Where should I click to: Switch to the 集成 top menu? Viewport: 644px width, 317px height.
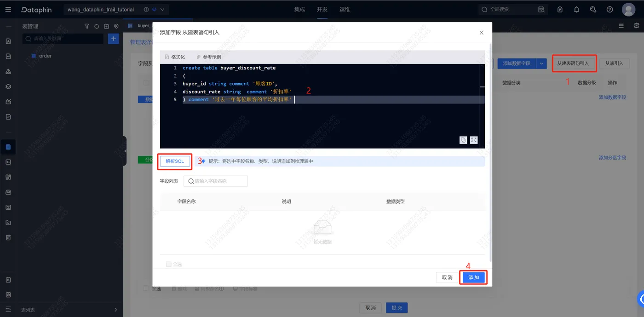(299, 9)
